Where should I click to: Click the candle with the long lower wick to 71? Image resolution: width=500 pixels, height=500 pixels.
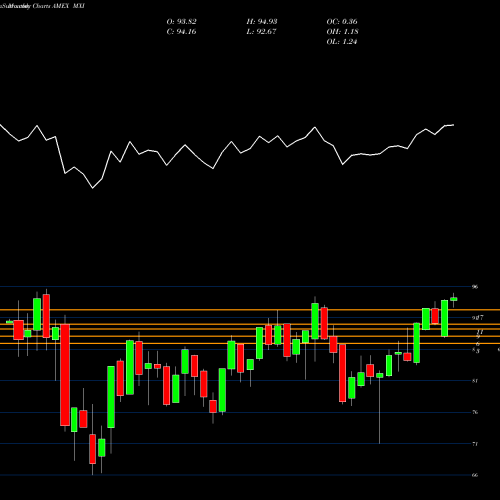click(x=380, y=375)
